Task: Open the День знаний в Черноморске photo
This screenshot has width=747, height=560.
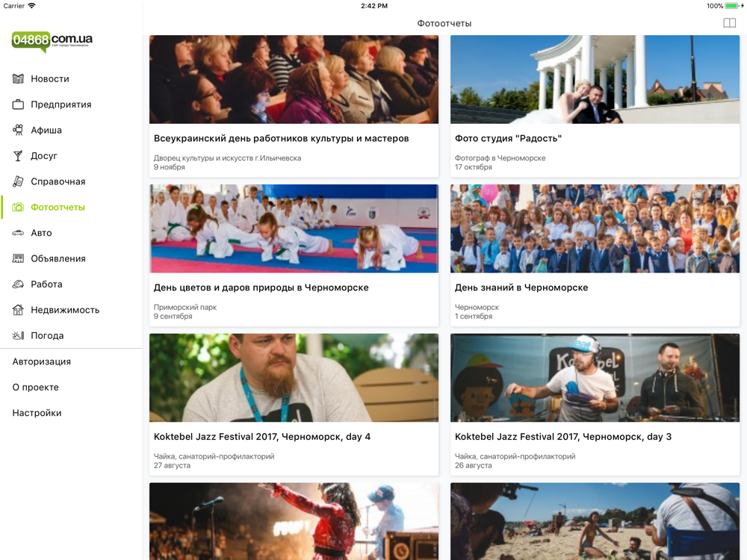Action: pos(595,228)
